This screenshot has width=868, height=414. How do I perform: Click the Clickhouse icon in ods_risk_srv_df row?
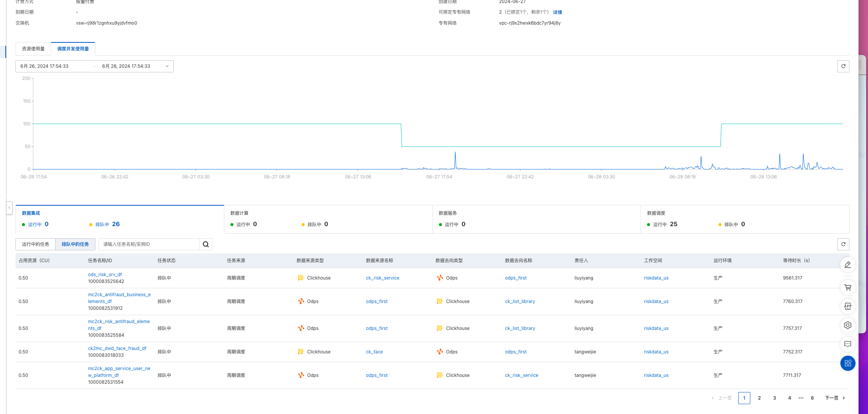tap(301, 278)
